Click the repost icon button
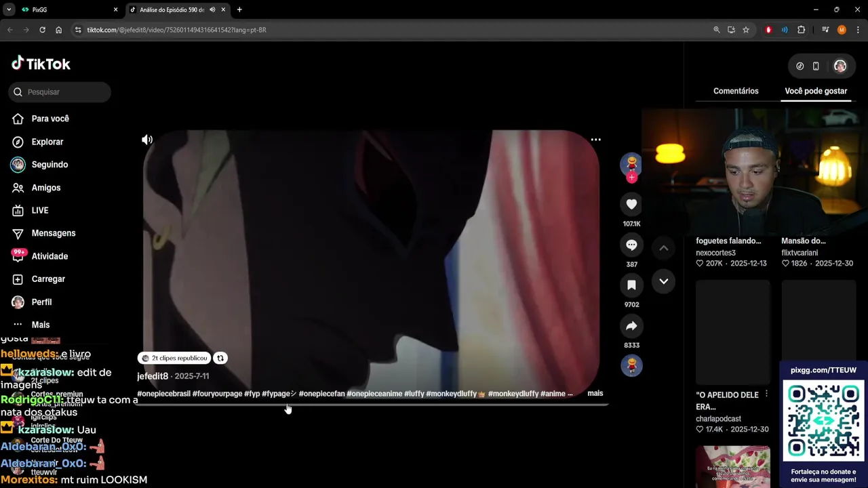 pyautogui.click(x=220, y=358)
